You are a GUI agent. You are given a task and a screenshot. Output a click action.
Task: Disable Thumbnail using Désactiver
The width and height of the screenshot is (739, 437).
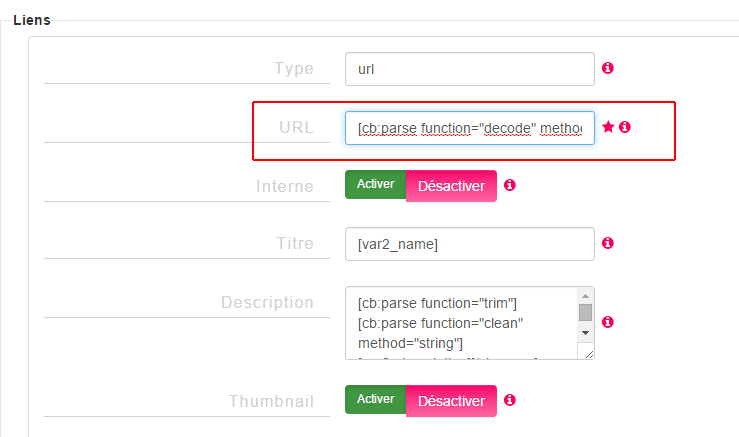pyautogui.click(x=451, y=401)
